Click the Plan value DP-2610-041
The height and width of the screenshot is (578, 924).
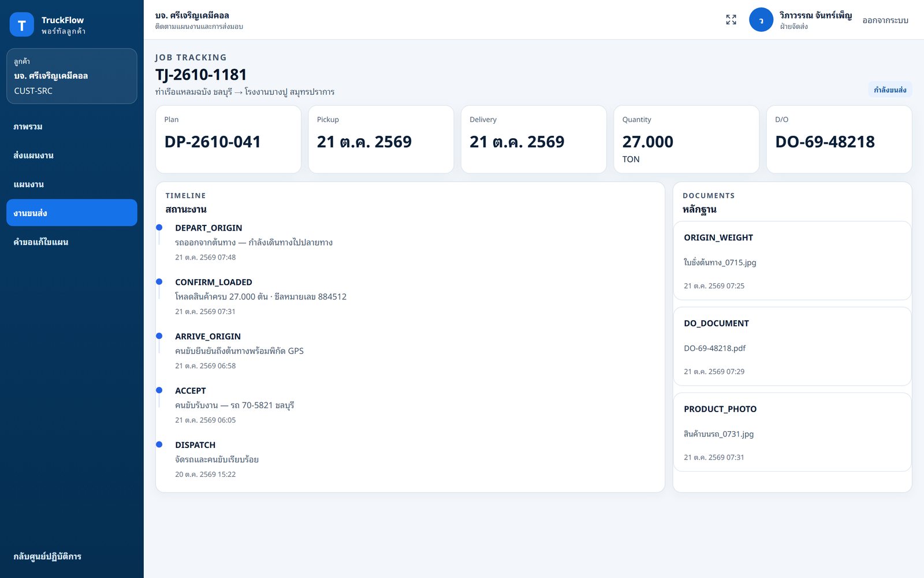tap(213, 142)
